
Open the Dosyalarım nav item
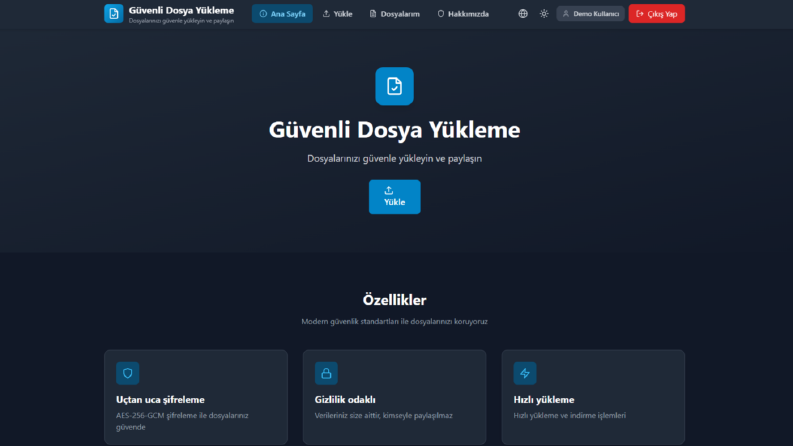(394, 14)
